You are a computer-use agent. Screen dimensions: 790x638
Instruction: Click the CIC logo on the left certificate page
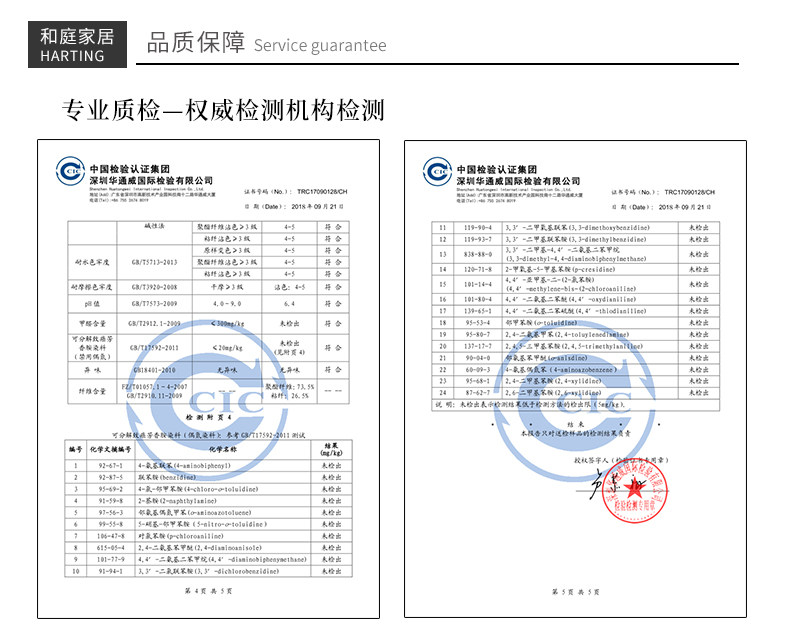(70, 171)
